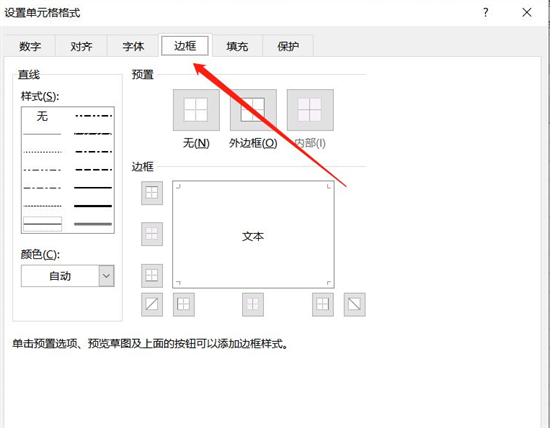Toggle the horizontal middle border button
550x428 pixels.
point(152,234)
